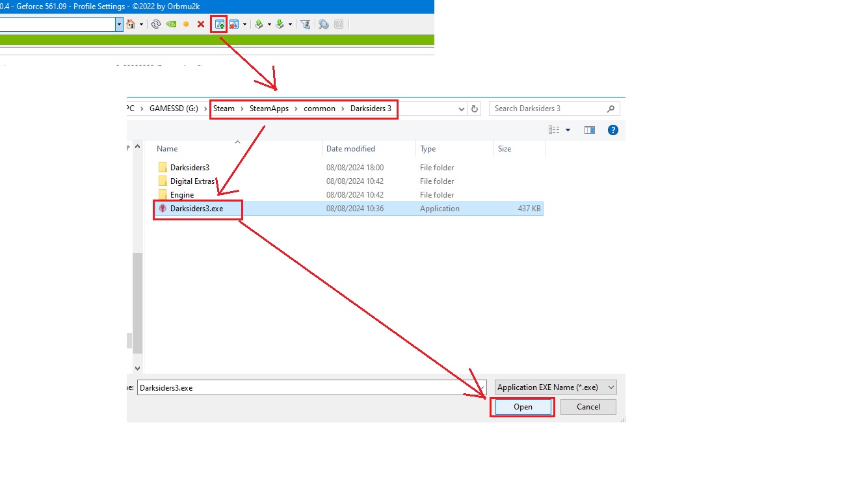868x494 pixels.
Task: Open the view options dropdown arrow
Action: (568, 130)
